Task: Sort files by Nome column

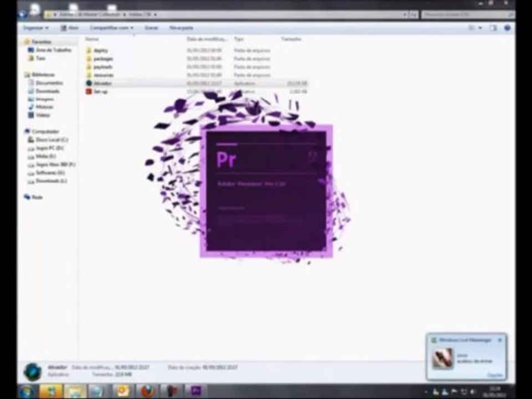Action: point(92,39)
